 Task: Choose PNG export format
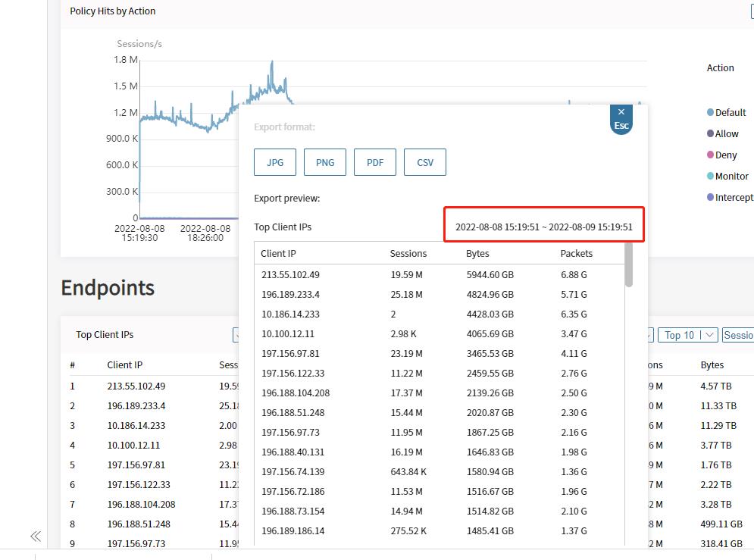[x=325, y=162]
